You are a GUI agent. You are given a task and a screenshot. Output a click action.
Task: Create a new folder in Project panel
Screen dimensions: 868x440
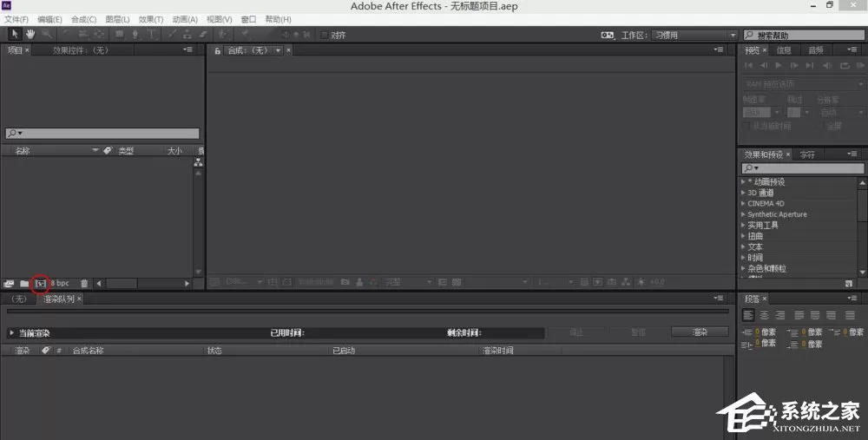click(x=24, y=284)
